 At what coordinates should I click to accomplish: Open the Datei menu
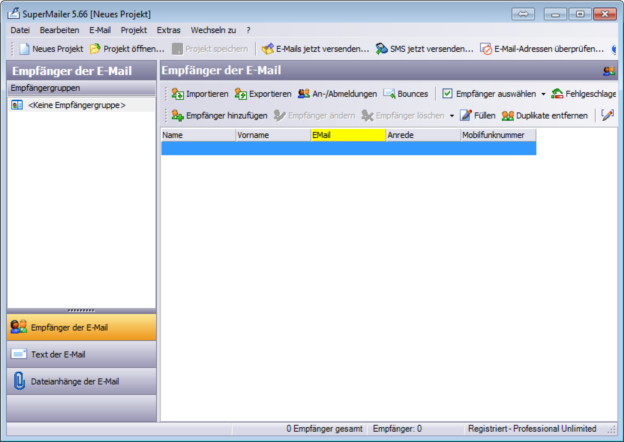(x=20, y=30)
